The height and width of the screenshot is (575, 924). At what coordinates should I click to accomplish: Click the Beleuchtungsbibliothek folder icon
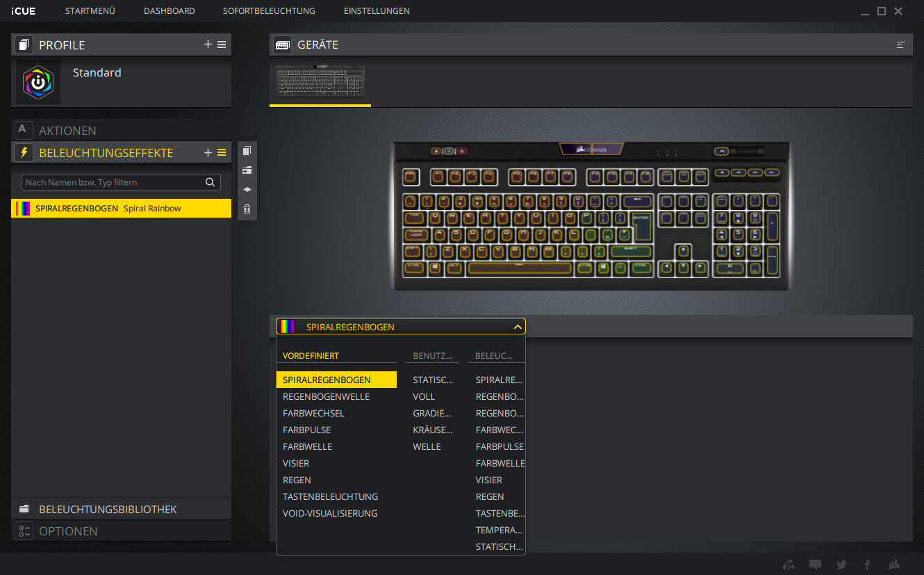[x=24, y=509]
